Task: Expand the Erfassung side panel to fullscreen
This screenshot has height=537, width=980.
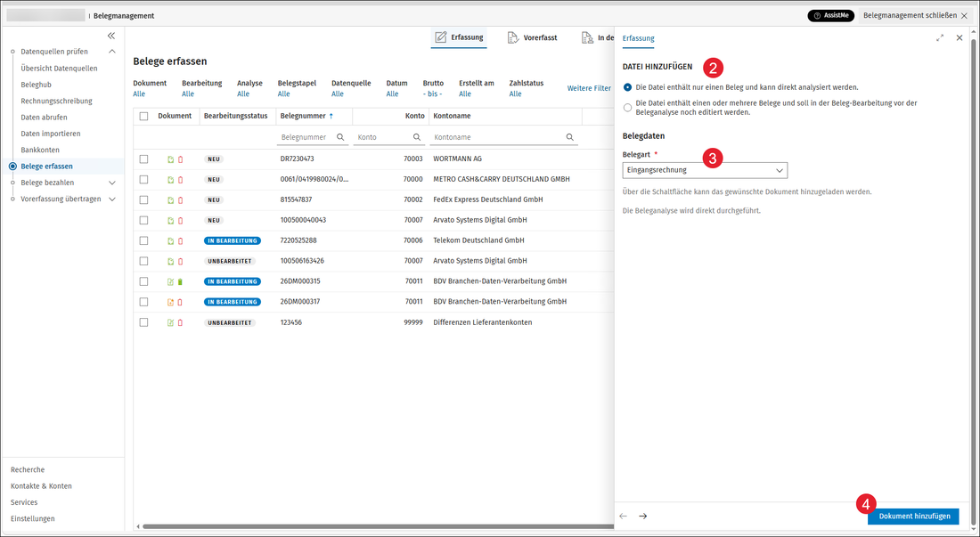Action: (940, 38)
